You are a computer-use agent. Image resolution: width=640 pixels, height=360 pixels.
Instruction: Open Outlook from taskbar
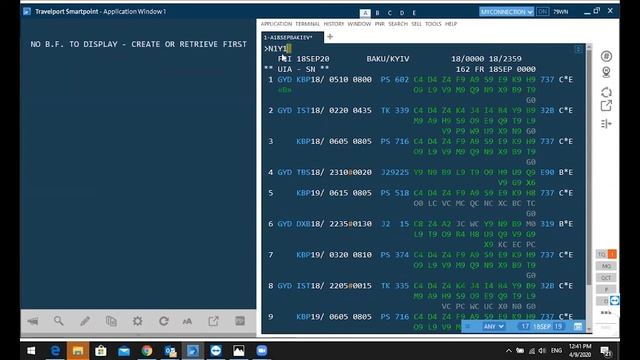coord(170,351)
